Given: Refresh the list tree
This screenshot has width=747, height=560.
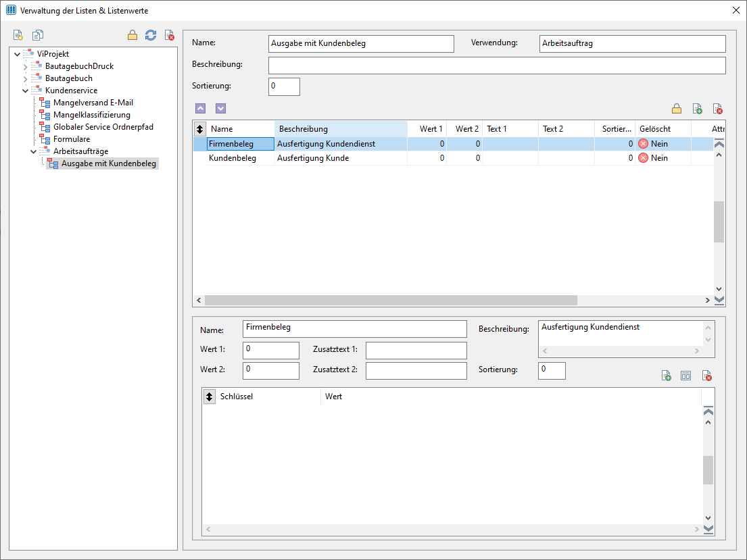Looking at the screenshot, I should [151, 35].
